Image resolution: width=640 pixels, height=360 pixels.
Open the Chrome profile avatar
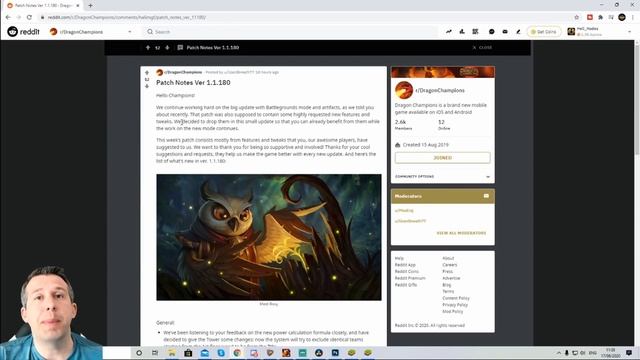click(x=622, y=17)
